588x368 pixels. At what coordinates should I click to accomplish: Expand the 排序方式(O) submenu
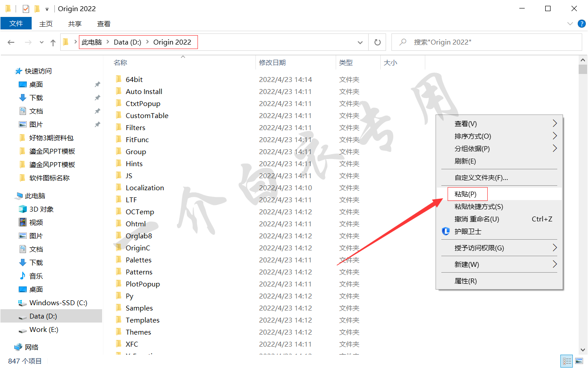point(555,136)
